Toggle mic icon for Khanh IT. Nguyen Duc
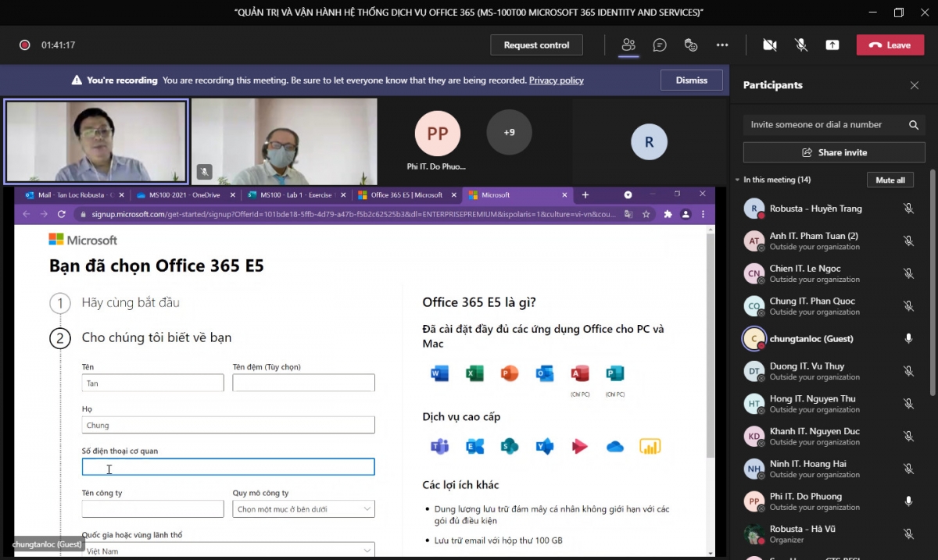Screen dimensions: 938x560 [x=908, y=437]
